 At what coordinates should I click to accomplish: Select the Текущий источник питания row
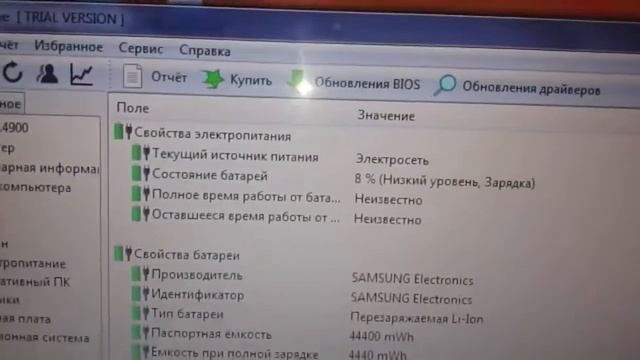coord(235,155)
